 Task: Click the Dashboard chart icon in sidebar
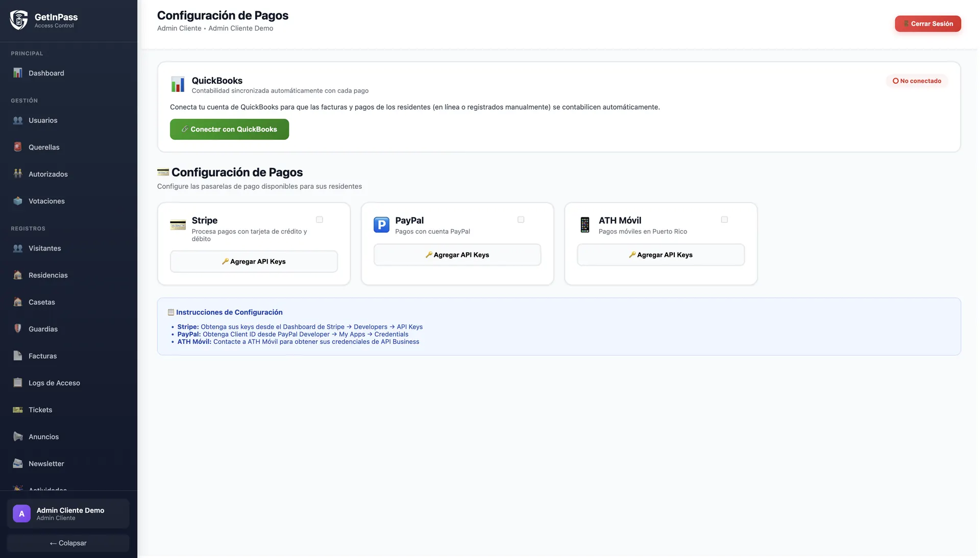18,73
